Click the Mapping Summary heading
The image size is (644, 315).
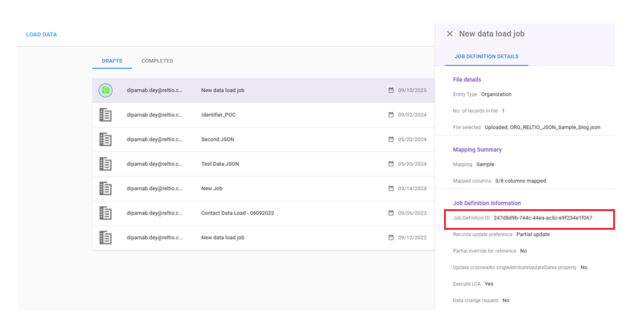(477, 150)
